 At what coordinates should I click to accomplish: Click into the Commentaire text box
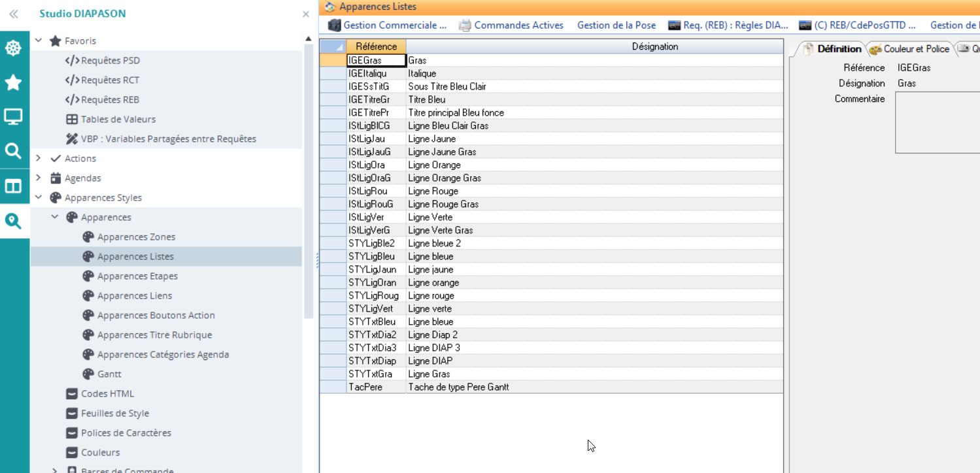click(937, 122)
